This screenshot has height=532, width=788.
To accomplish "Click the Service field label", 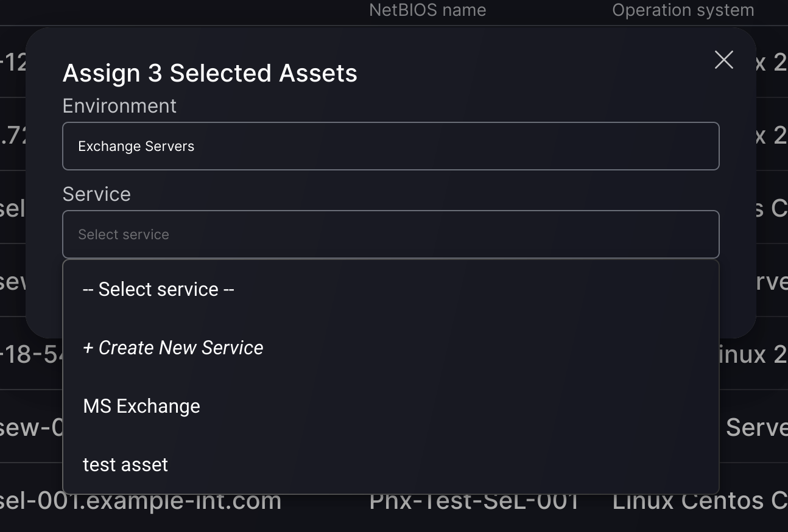I will point(97,194).
